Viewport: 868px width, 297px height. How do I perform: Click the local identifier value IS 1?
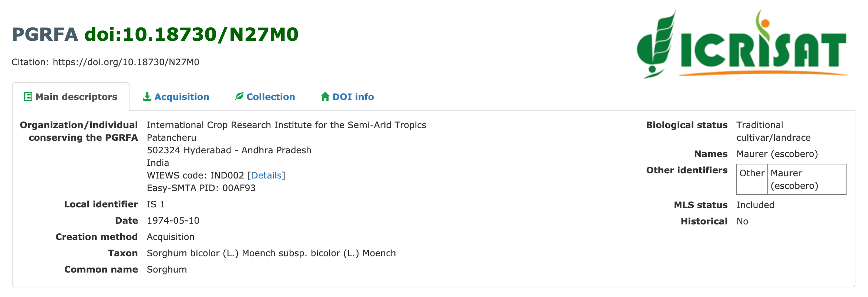(156, 204)
